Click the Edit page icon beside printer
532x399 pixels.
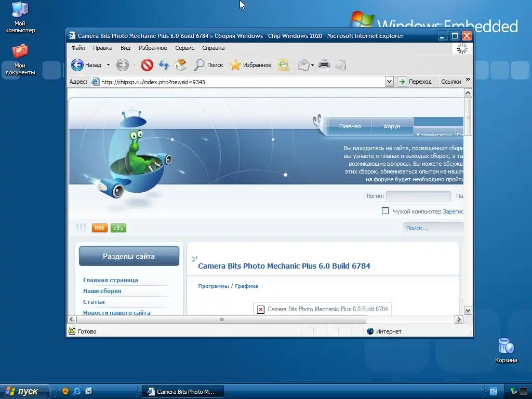[x=341, y=65]
